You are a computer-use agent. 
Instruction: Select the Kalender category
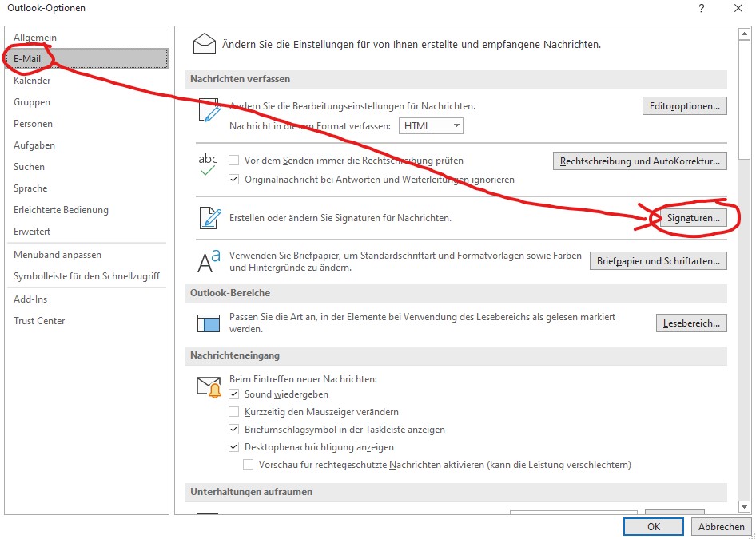pos(32,80)
